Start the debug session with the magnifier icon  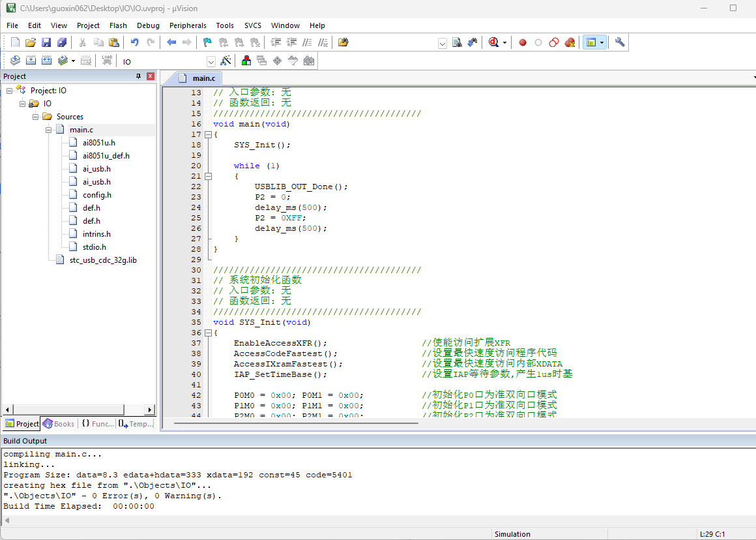(x=493, y=42)
